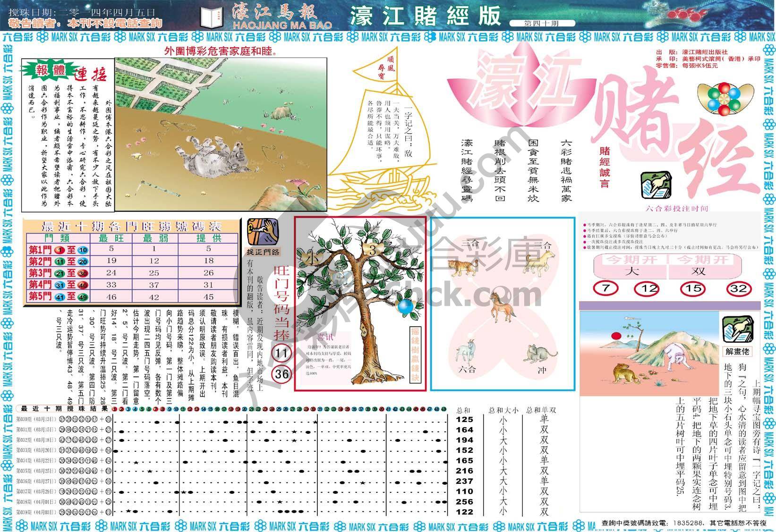Select the red circled number 12
776x532 pixels.
[648, 288]
